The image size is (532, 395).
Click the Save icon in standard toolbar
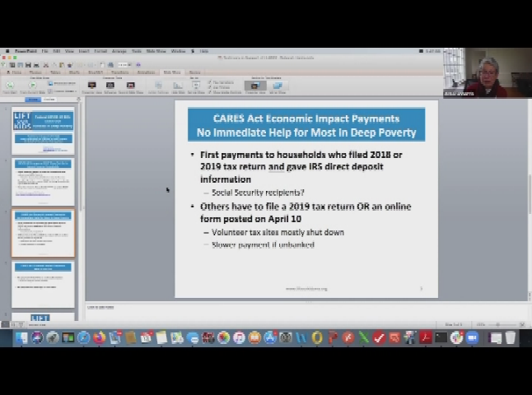(x=28, y=65)
